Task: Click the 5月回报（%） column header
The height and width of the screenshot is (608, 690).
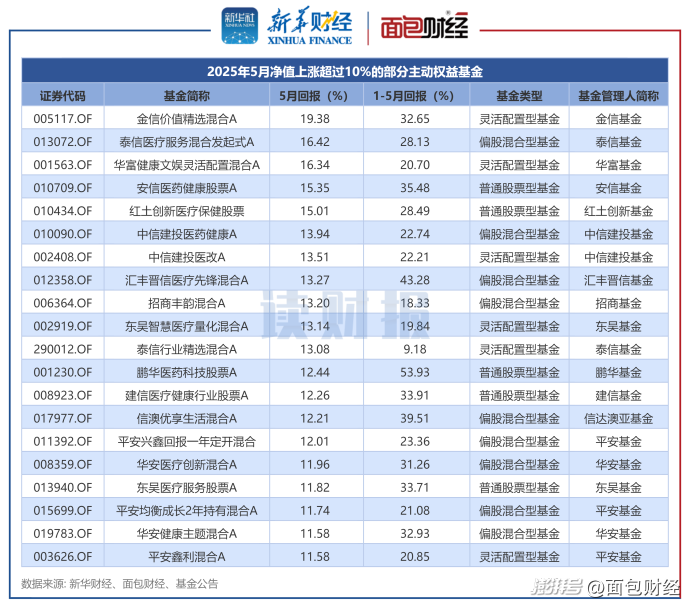Action: click(313, 96)
